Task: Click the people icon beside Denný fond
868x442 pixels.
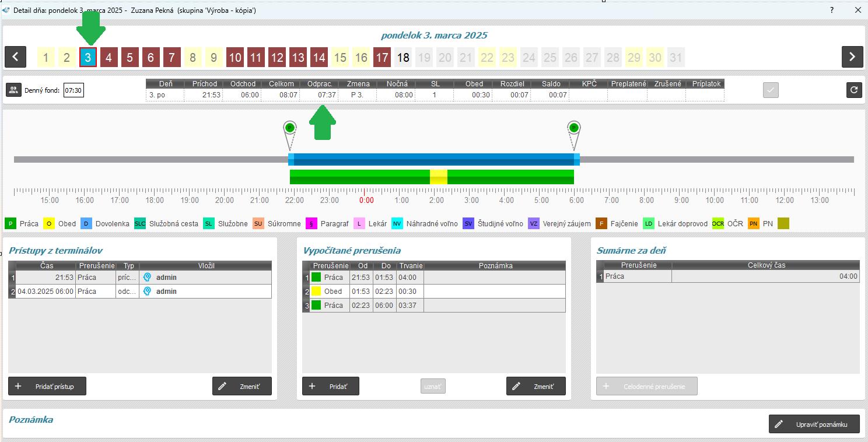Action: pos(13,90)
